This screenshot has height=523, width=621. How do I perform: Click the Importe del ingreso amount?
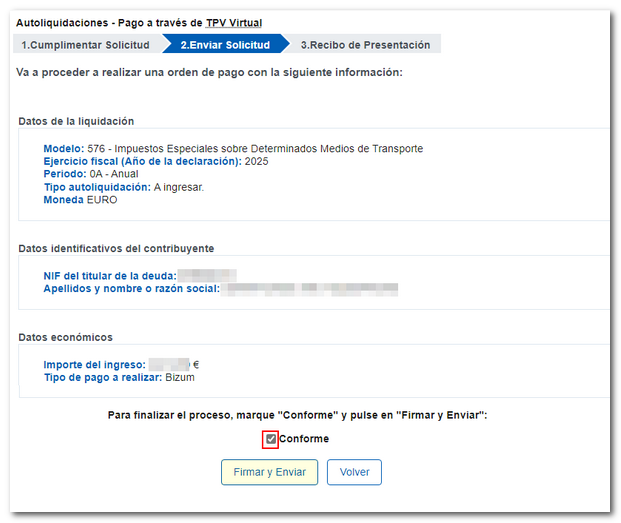[x=170, y=365]
